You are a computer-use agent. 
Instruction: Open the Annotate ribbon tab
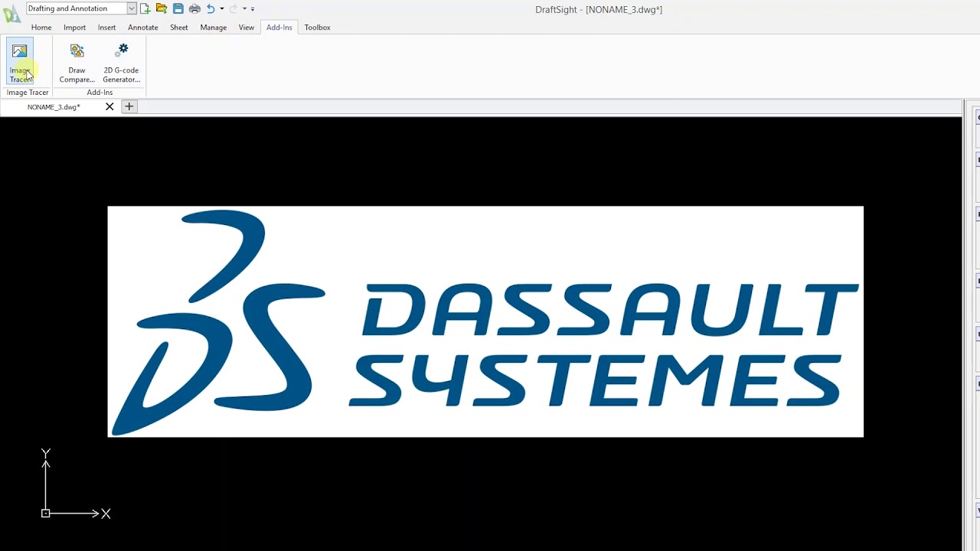[143, 28]
